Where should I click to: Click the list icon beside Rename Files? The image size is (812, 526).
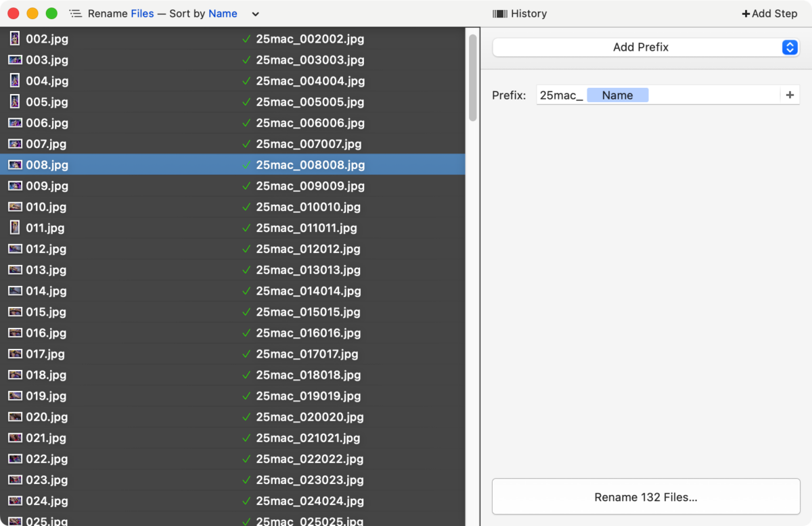(75, 14)
